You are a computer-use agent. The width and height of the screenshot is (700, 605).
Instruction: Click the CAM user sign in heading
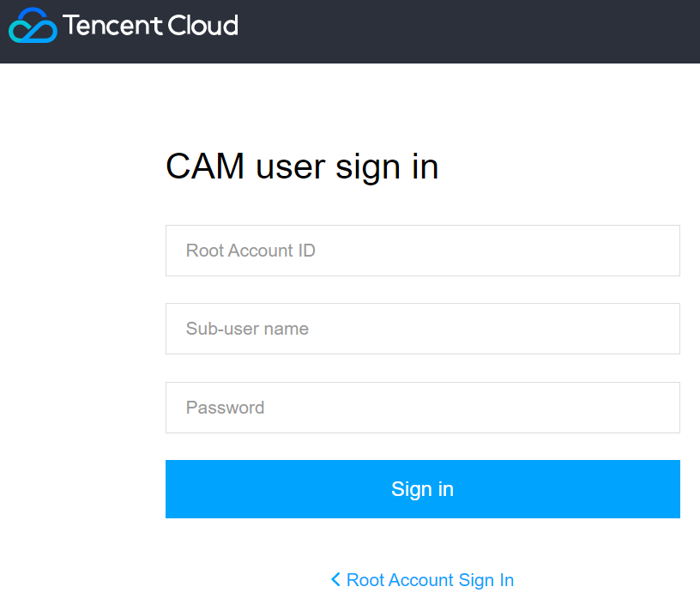(x=302, y=166)
